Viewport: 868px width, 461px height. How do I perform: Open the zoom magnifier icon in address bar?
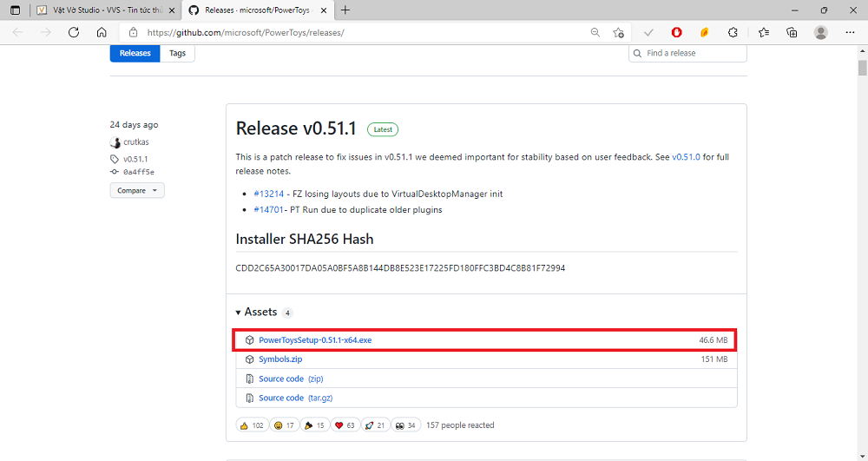pos(595,33)
